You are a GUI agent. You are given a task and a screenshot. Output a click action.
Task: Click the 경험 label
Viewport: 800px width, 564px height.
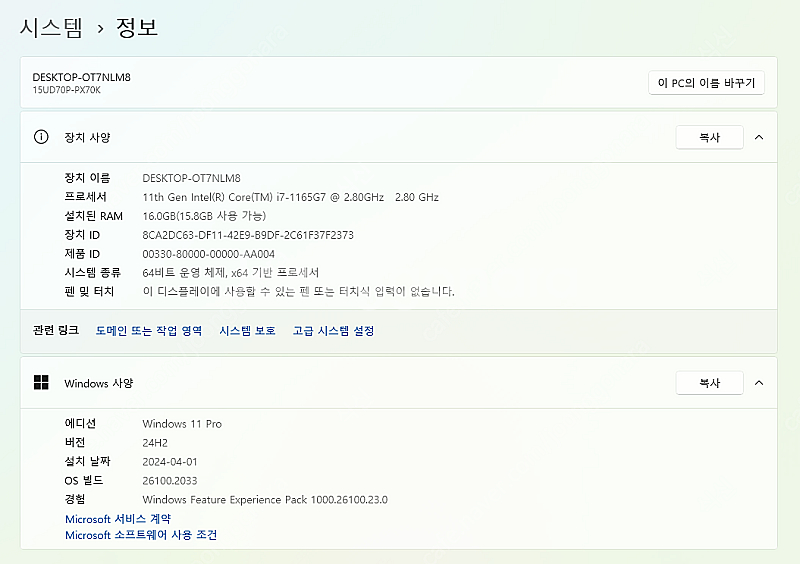[75, 499]
